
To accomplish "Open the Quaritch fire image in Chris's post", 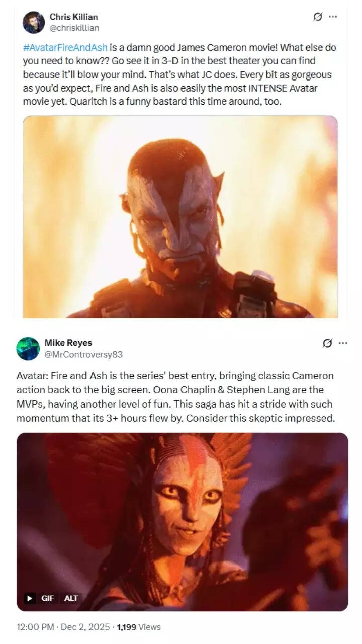I will 180,217.
